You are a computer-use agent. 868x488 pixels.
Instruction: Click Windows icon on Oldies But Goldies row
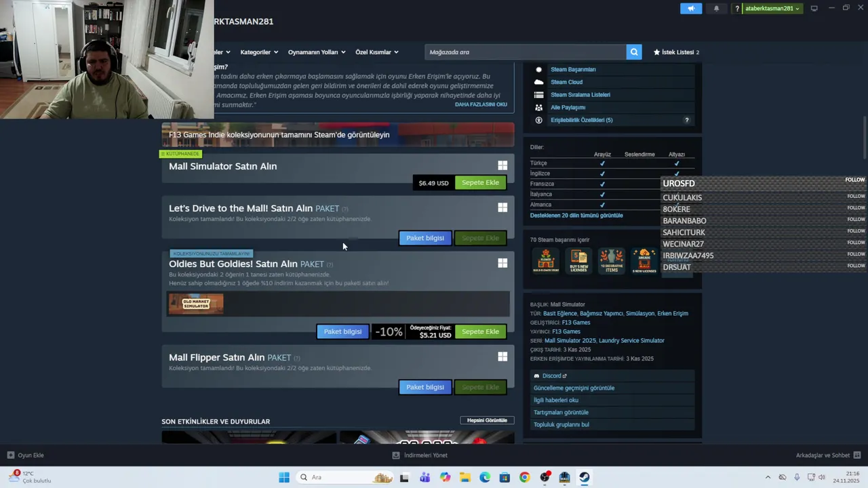pyautogui.click(x=502, y=263)
